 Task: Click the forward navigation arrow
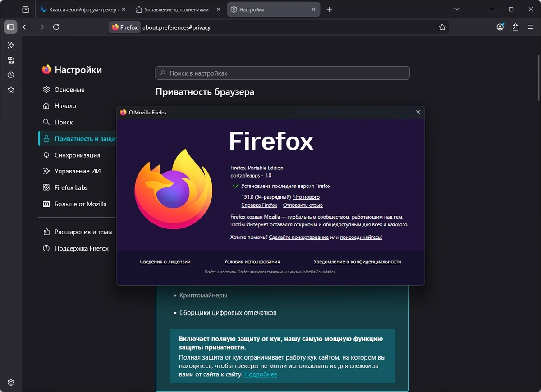pos(41,27)
